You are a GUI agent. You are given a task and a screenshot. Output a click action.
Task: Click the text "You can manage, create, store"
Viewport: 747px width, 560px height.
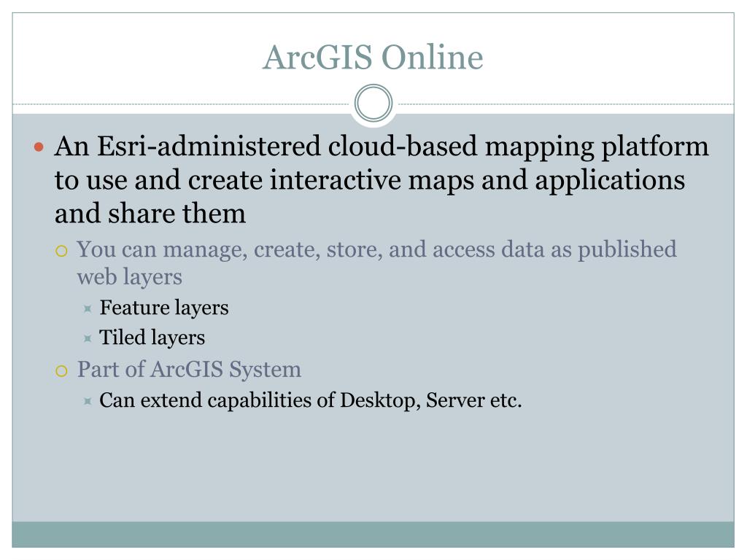[x=229, y=249]
